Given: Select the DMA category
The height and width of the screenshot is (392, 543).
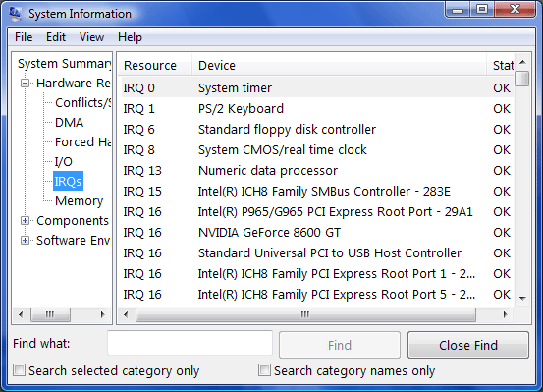Looking at the screenshot, I should click(x=69, y=123).
